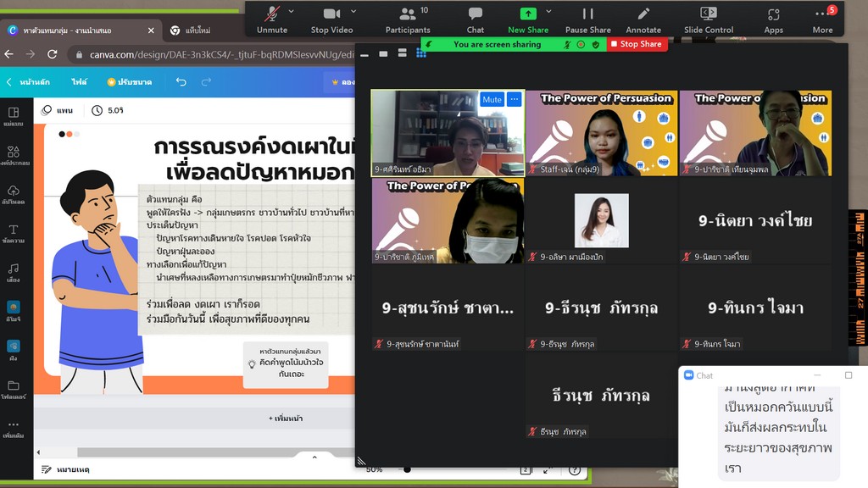
Task: Maximize the Zoom Chat window
Action: (849, 375)
